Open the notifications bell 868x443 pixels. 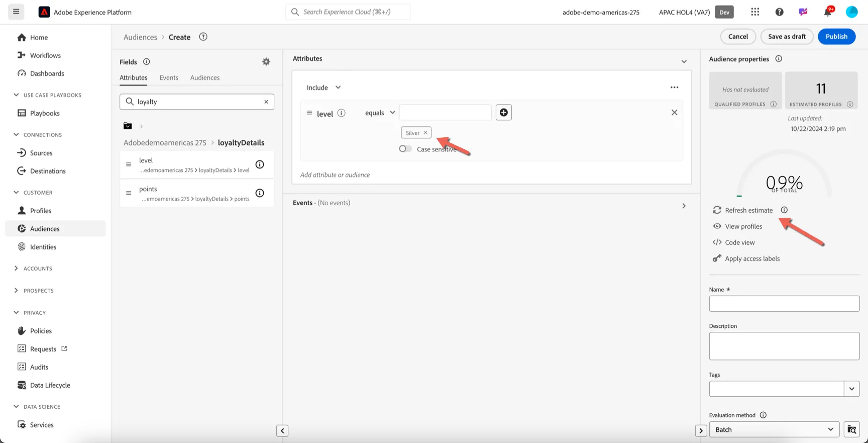[828, 12]
